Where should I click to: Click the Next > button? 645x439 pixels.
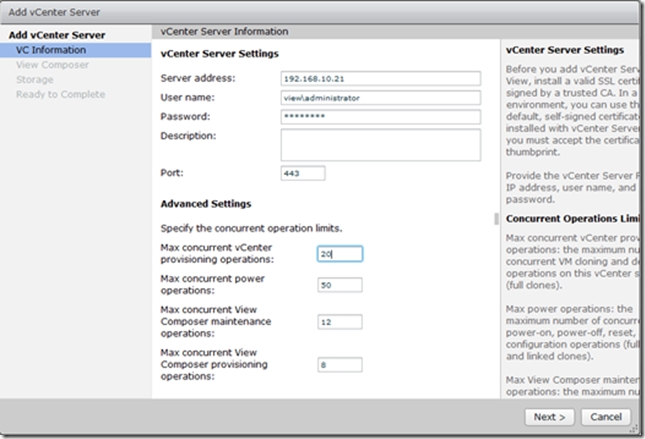click(549, 417)
